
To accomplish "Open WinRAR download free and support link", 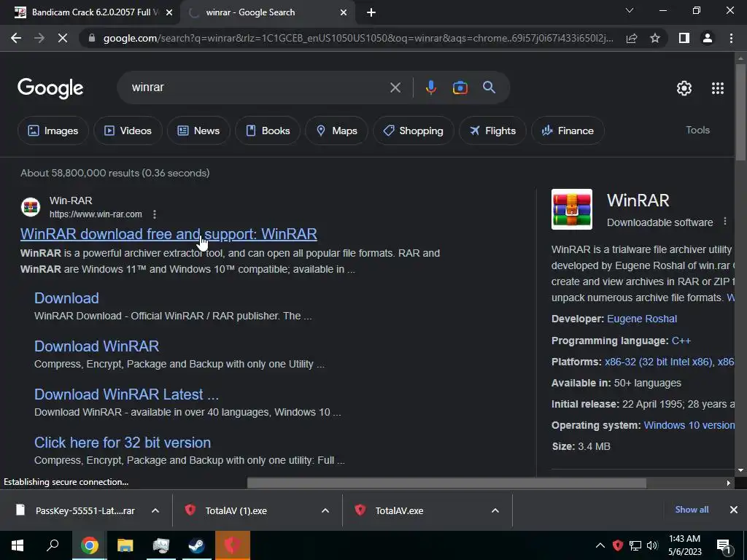I will coord(169,234).
